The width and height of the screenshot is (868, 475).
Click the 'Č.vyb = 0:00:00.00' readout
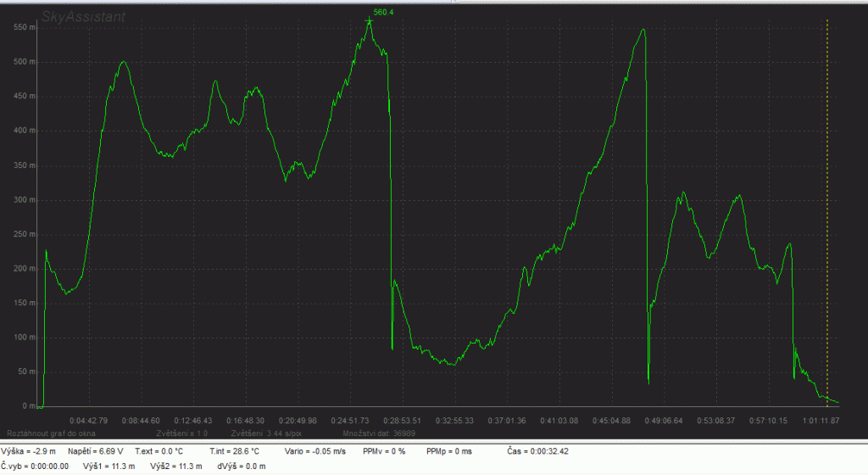(36, 467)
